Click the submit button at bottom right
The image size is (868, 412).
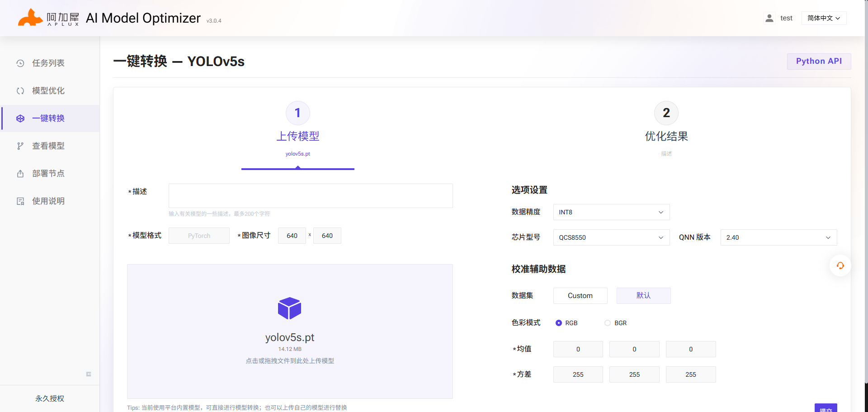click(x=826, y=408)
